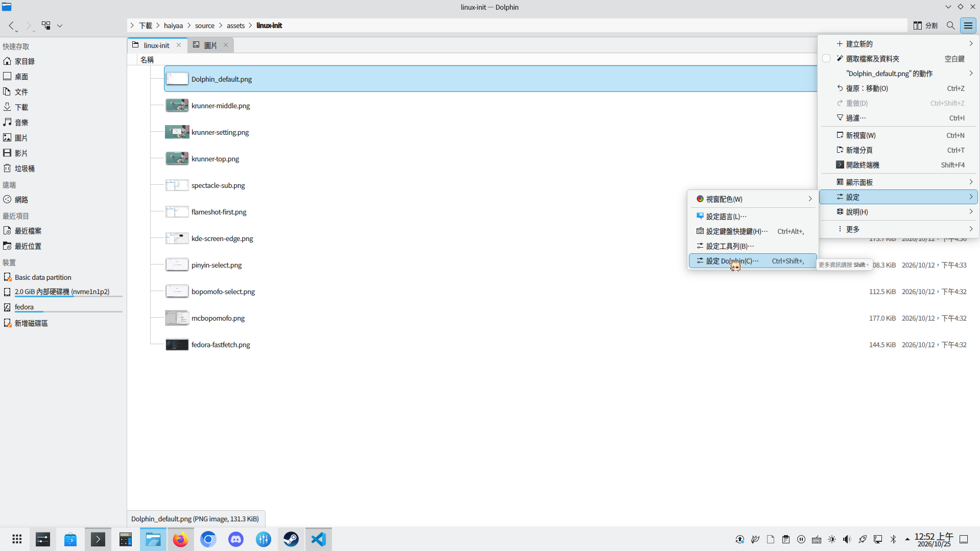This screenshot has width=980, height=551.
Task: Check the 選取檔案及資料夾 checkbox
Action: coord(826,59)
